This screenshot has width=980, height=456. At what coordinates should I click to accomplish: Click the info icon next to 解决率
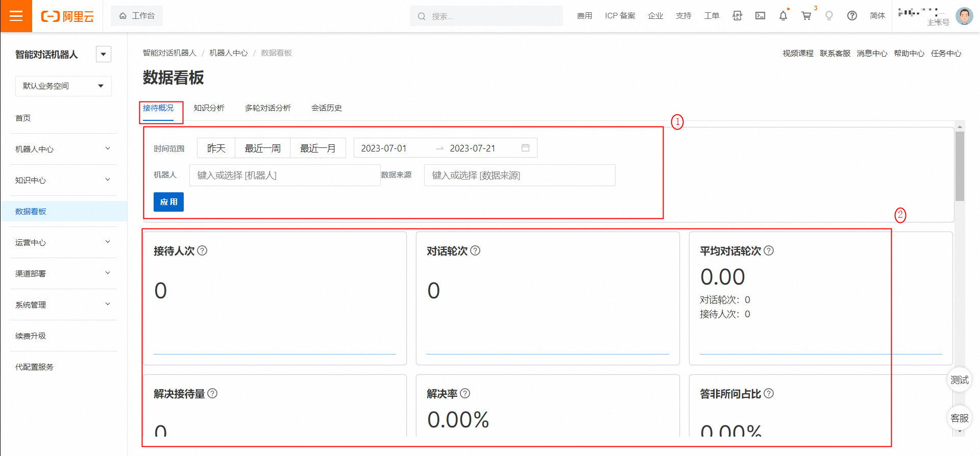point(465,393)
